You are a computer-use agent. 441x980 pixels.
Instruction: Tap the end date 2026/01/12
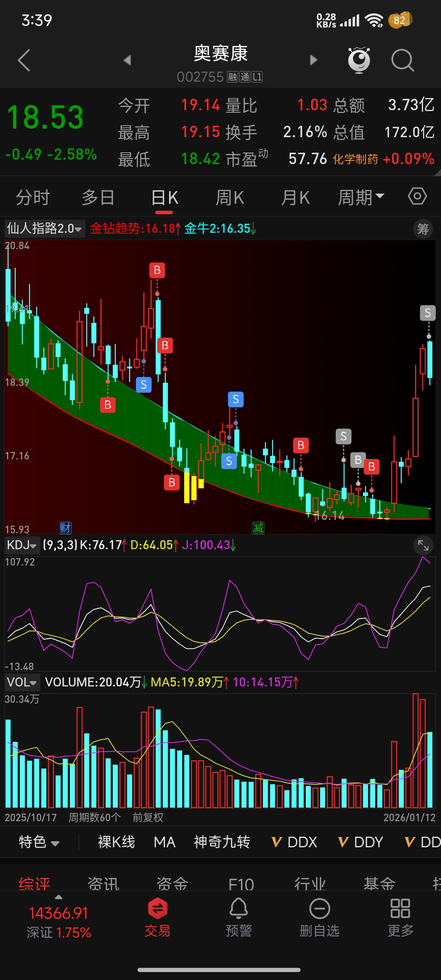point(410,817)
